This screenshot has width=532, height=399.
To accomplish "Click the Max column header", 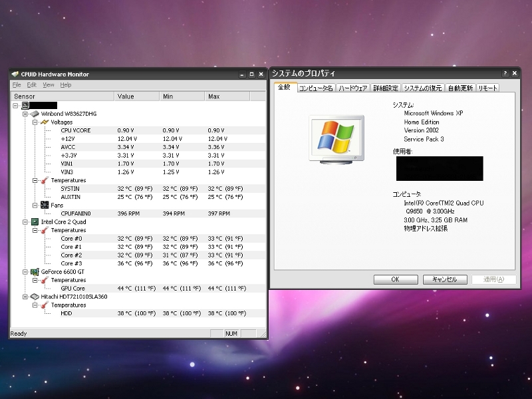I will pyautogui.click(x=227, y=96).
